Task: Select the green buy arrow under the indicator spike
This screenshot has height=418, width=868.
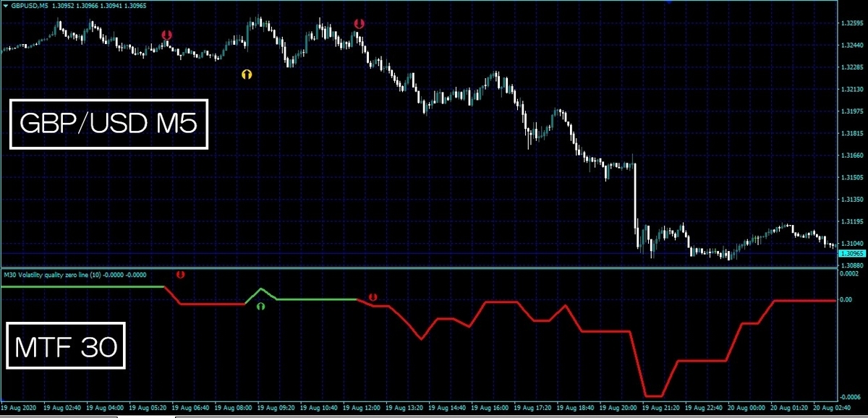Action: pyautogui.click(x=260, y=306)
